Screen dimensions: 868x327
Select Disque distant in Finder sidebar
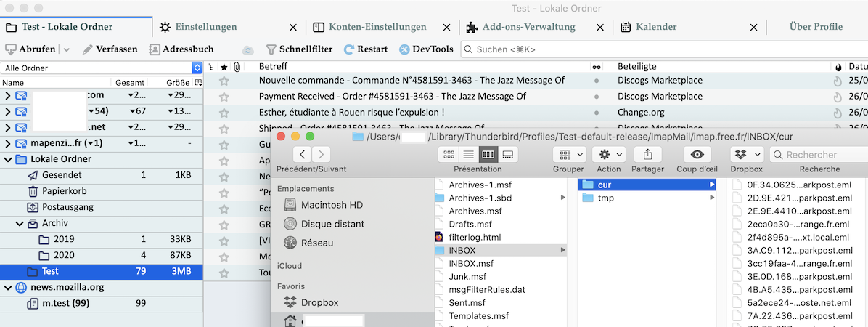[324, 224]
